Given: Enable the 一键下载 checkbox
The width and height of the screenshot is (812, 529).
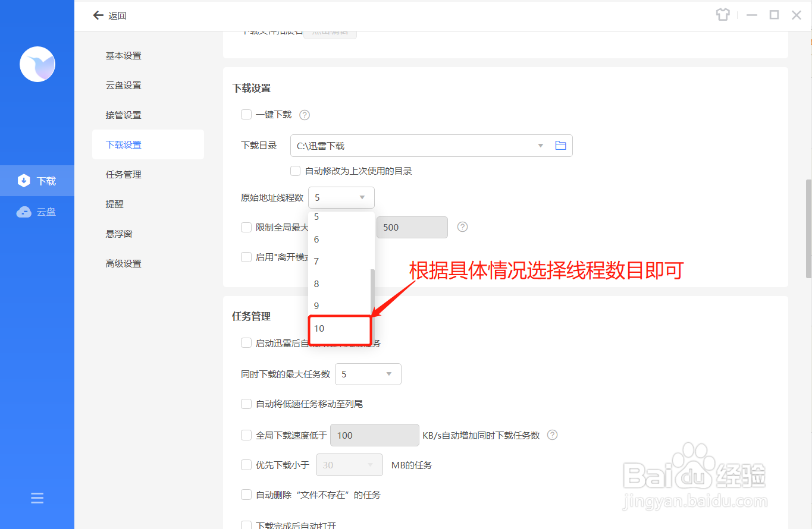Looking at the screenshot, I should click(246, 115).
